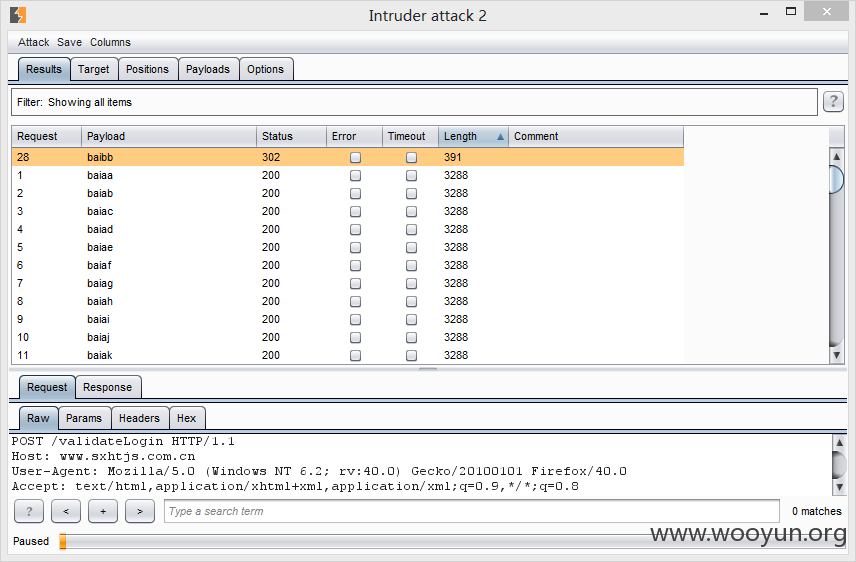
Task: Switch to the Results tab
Action: point(44,69)
